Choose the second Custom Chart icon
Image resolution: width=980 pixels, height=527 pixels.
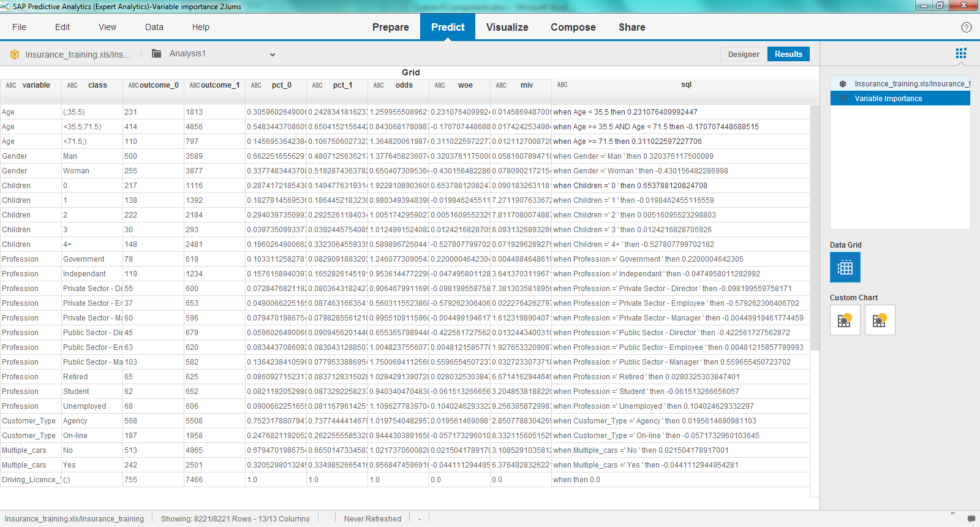pyautogui.click(x=880, y=320)
